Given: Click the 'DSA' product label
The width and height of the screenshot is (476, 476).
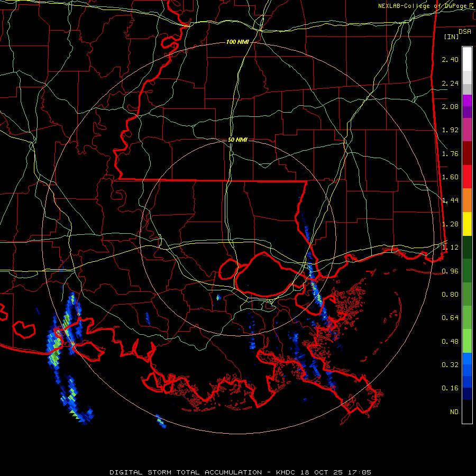Looking at the screenshot, I should click(465, 32).
